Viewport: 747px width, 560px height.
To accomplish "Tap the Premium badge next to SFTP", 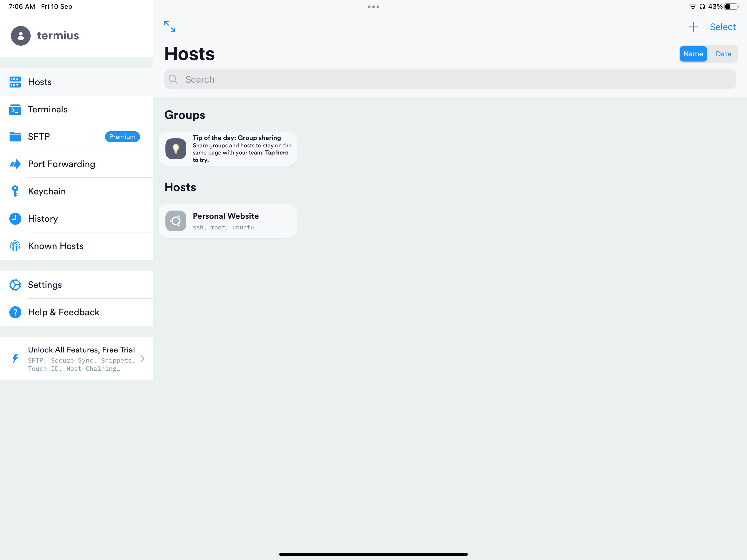I will [x=122, y=136].
